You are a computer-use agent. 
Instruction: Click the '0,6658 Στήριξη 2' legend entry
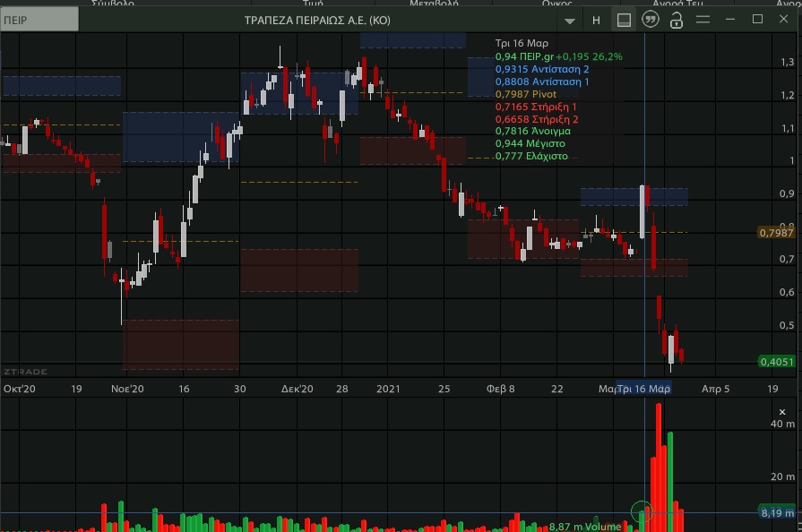537,119
